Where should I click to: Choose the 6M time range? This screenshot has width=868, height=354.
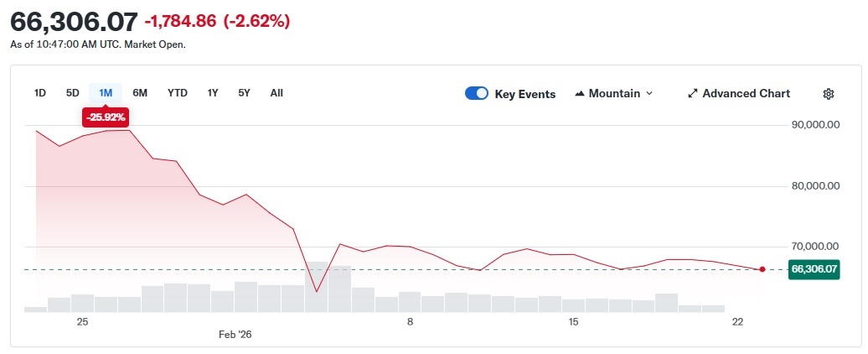[x=140, y=93]
